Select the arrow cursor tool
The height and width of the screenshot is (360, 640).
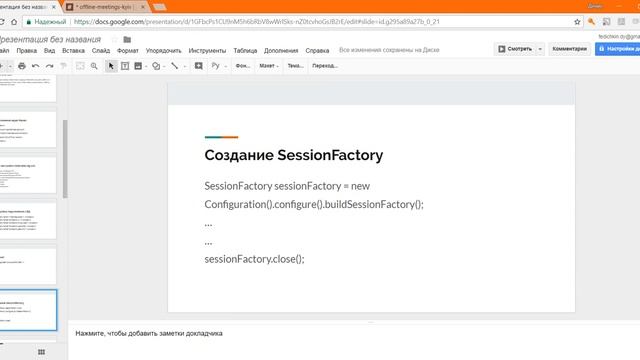(x=111, y=66)
